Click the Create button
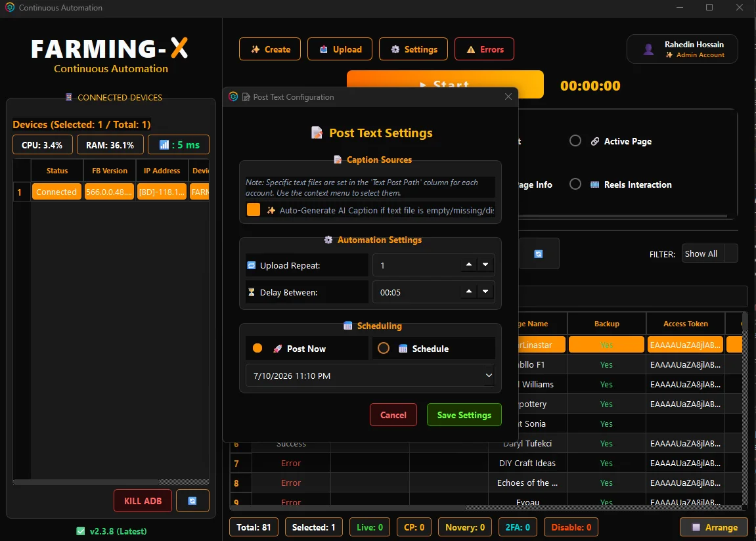 tap(270, 49)
